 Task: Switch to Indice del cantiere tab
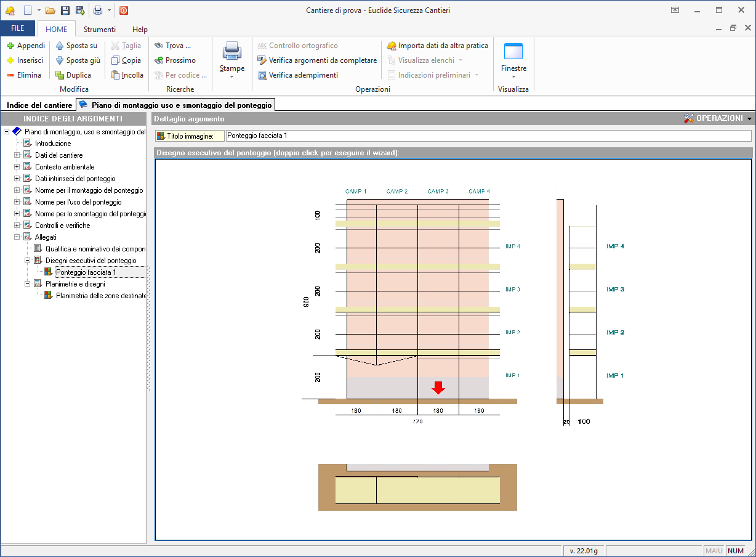(x=39, y=105)
